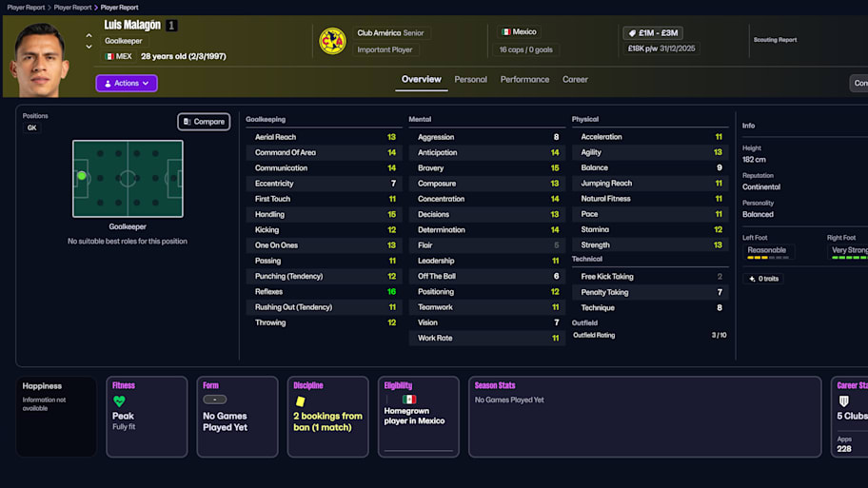Click the squad number 1 badge
This screenshot has height=488, width=868.
171,26
